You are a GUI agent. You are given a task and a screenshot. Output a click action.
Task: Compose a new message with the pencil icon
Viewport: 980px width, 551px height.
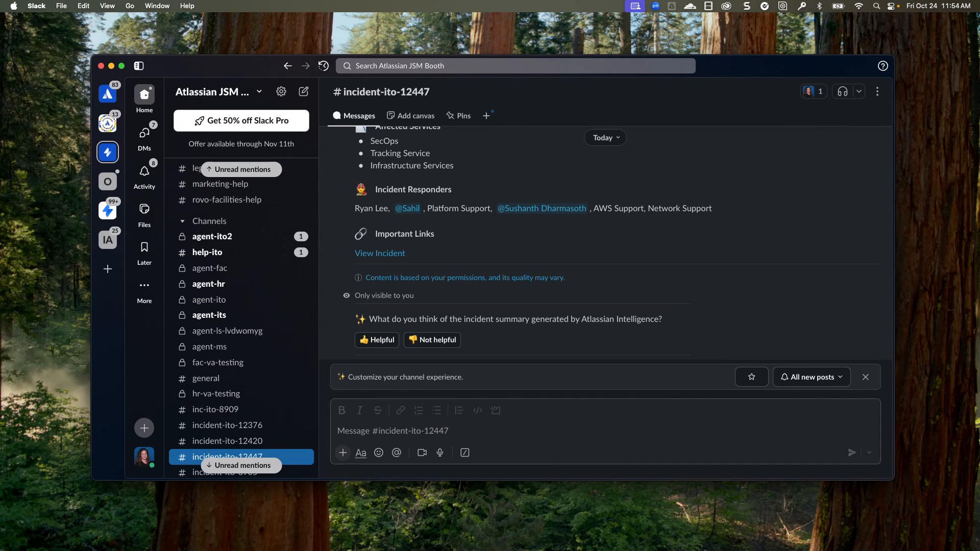click(303, 91)
